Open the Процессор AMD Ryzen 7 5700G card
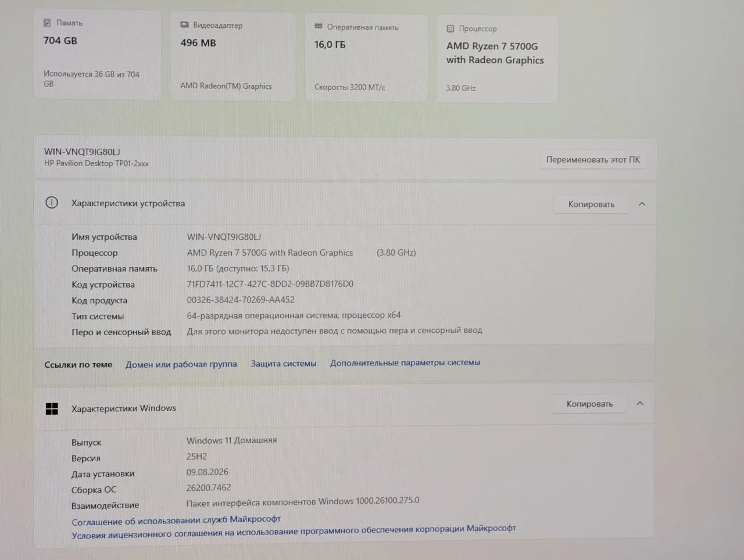744x560 pixels. [x=498, y=60]
